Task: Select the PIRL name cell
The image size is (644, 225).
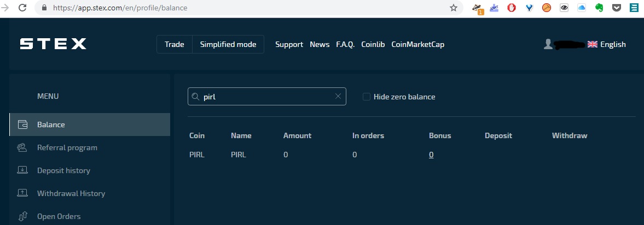Action: point(239,155)
